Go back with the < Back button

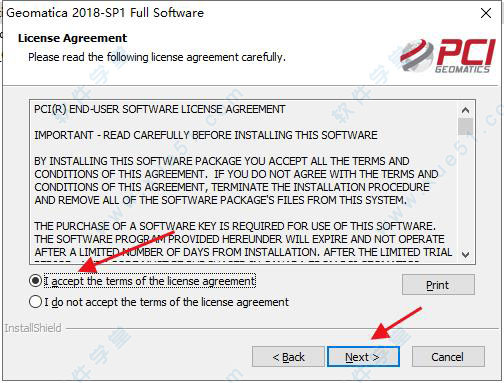pyautogui.click(x=288, y=357)
